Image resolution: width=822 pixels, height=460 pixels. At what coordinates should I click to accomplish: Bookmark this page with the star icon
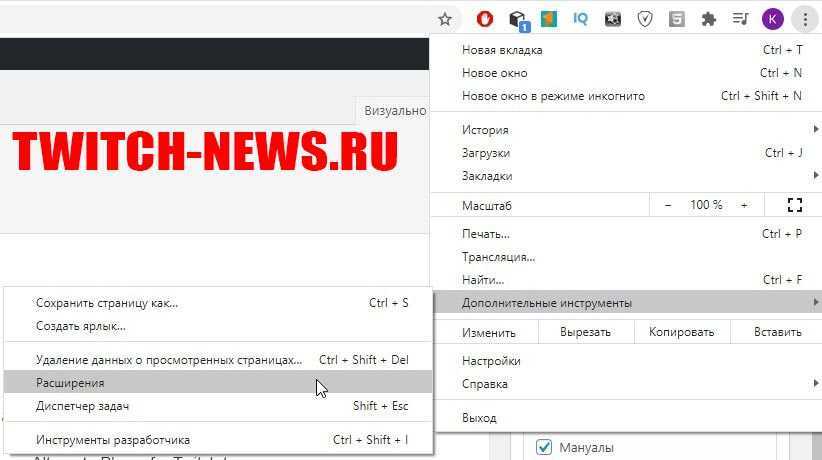(445, 19)
